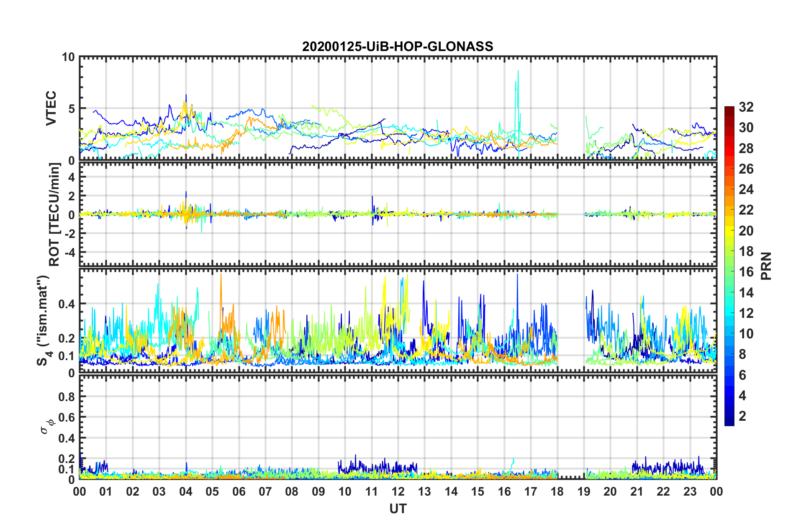Click the sigma phi axis label
Image resolution: width=796 pixels, height=532 pixels.
(47, 426)
